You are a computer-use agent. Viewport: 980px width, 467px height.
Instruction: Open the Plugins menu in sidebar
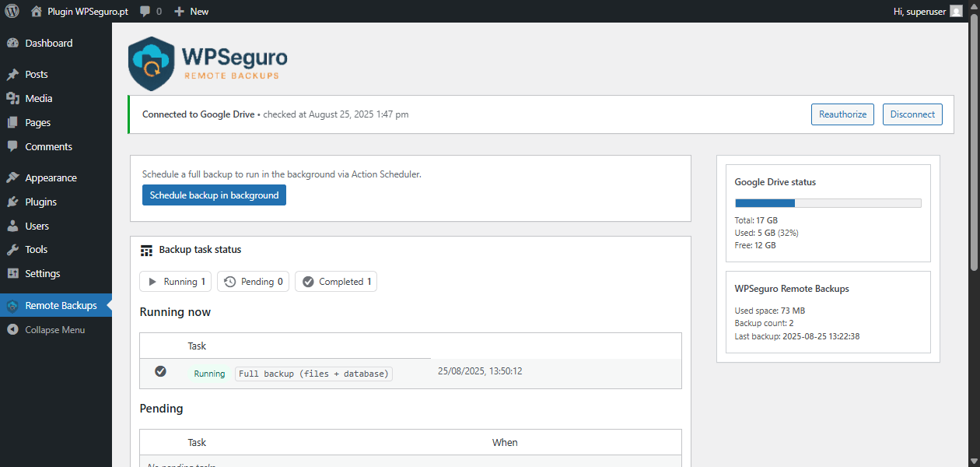(40, 202)
